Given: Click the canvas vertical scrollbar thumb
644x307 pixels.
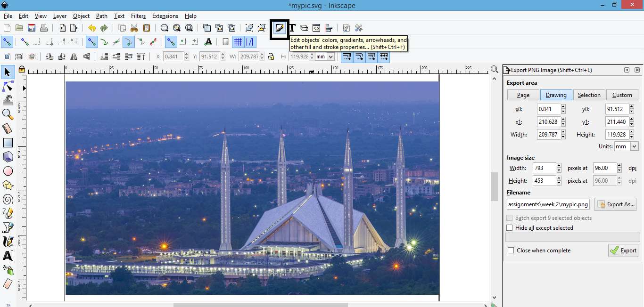Looking at the screenshot, I should (x=494, y=186).
